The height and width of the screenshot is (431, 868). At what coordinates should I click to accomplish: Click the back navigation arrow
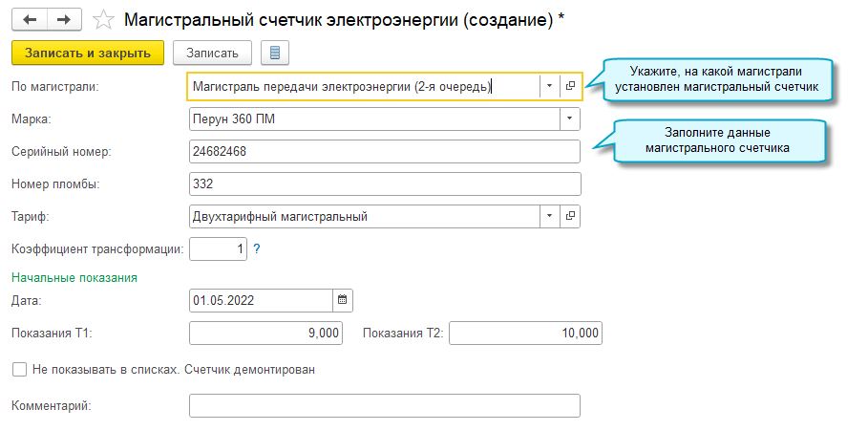pyautogui.click(x=30, y=20)
